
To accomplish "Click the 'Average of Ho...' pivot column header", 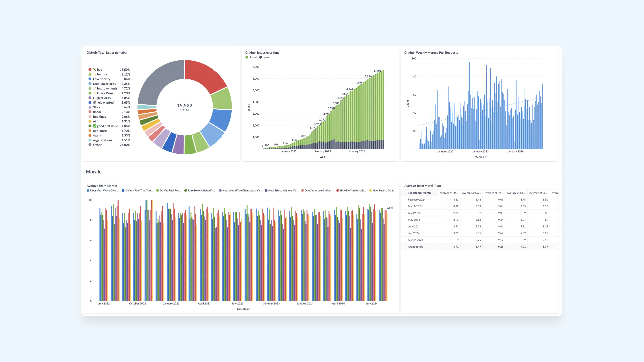I will [x=516, y=193].
